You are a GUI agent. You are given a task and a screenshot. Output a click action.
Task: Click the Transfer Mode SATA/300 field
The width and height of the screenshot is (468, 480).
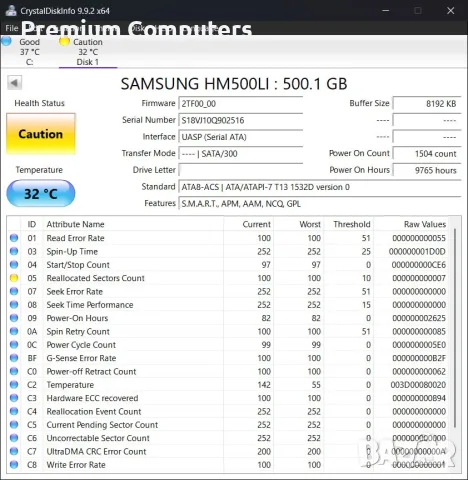click(x=240, y=154)
